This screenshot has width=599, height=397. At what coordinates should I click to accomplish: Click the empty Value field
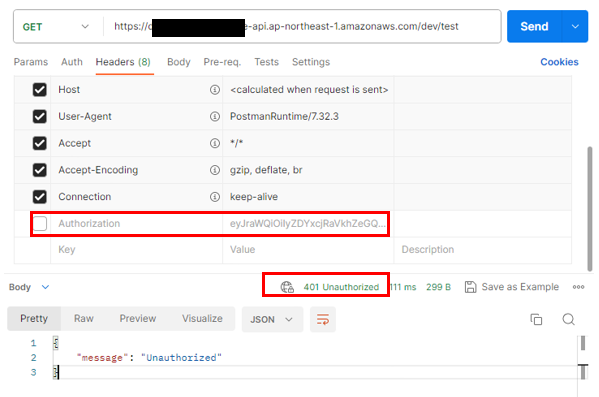[308, 250]
